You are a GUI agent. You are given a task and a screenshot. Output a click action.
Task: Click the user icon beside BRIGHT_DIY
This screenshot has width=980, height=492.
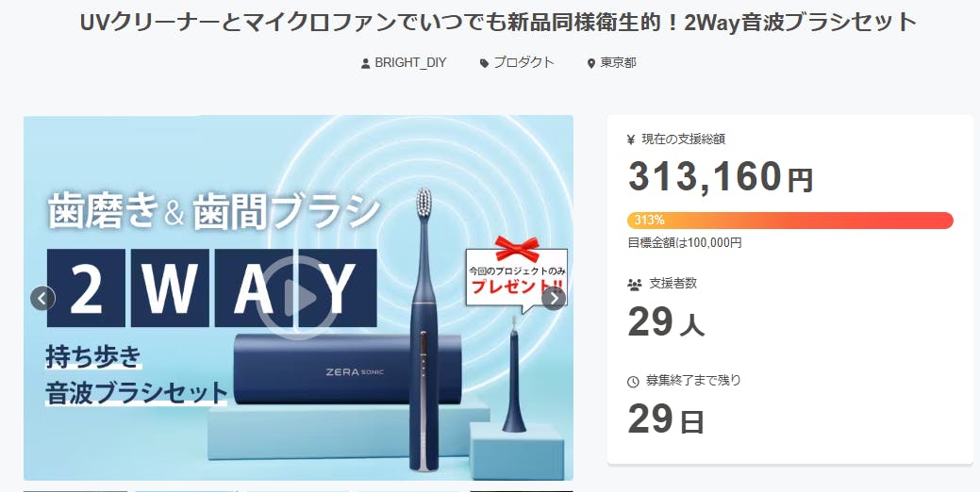(366, 64)
